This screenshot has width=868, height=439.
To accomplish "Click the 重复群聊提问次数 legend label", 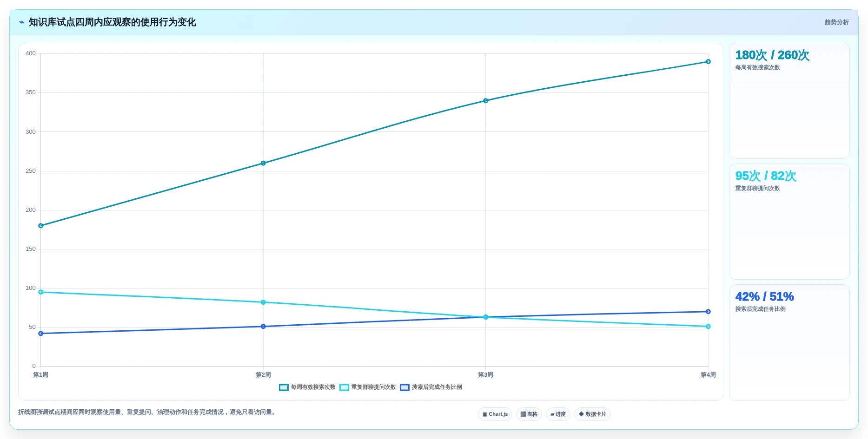I will point(373,387).
